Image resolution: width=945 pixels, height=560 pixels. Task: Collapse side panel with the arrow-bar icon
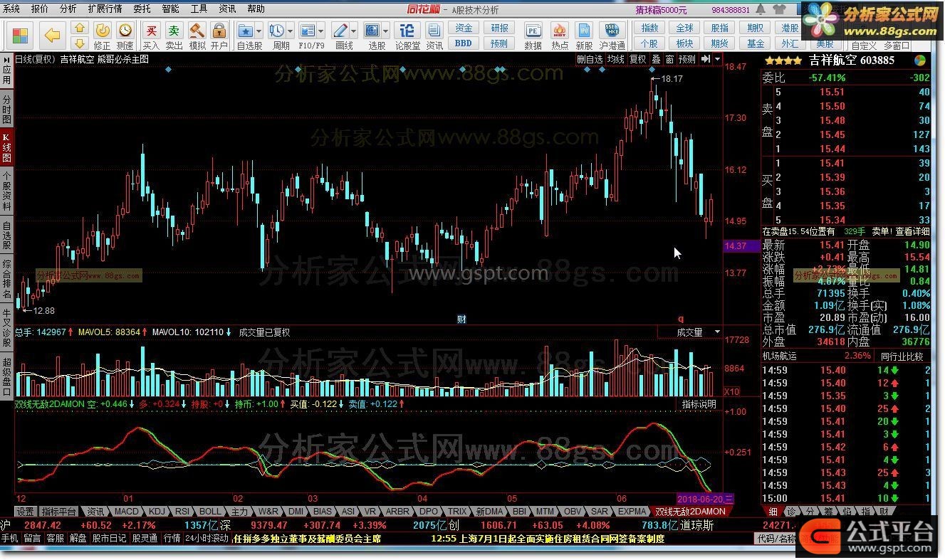click(706, 59)
